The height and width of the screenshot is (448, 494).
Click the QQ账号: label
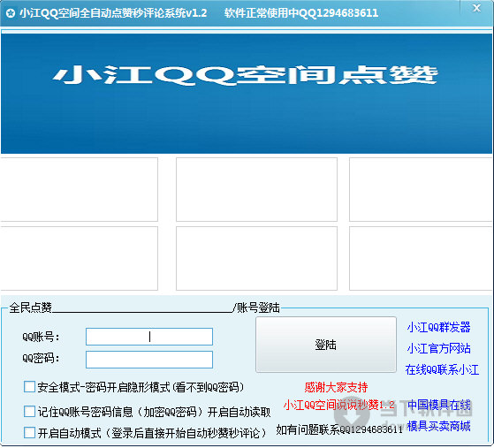(x=41, y=337)
